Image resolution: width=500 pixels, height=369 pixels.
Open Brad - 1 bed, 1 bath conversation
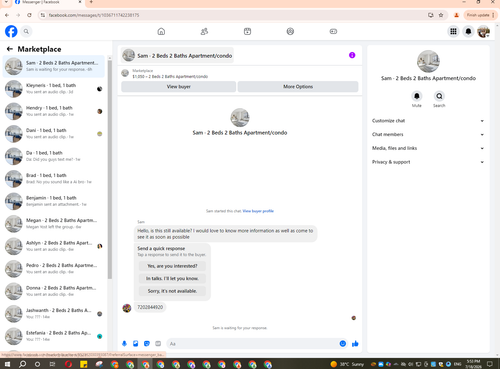[x=54, y=179]
